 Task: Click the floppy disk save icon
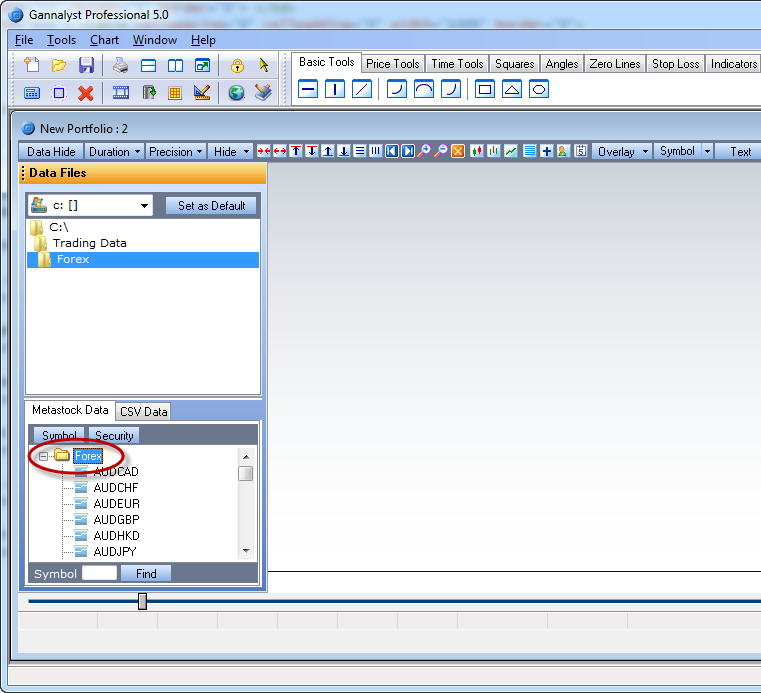click(86, 65)
